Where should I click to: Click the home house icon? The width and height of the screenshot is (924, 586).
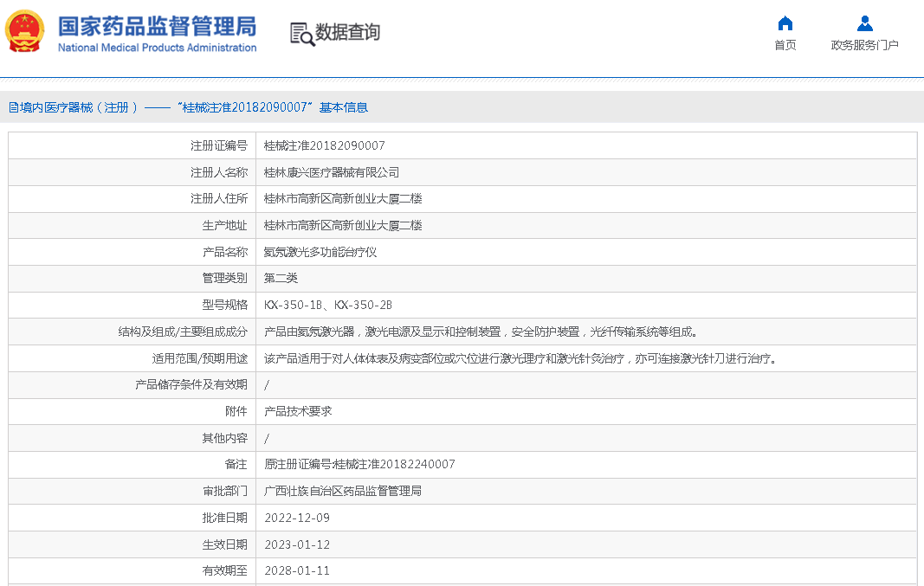click(x=785, y=23)
